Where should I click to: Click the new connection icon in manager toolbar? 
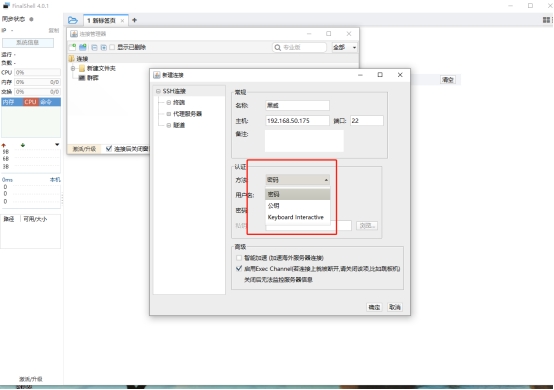(72, 47)
